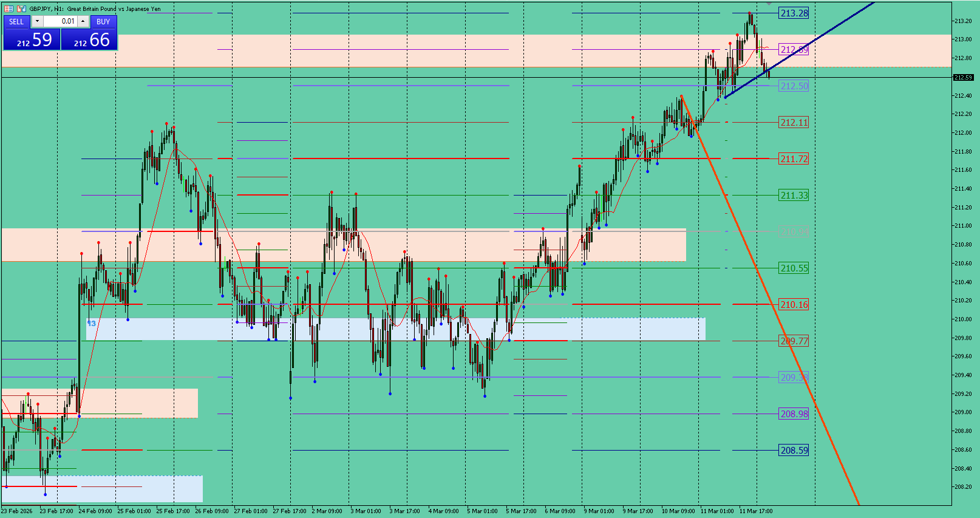Click the blue '13' label on the chart
980x518 pixels.
(92, 324)
